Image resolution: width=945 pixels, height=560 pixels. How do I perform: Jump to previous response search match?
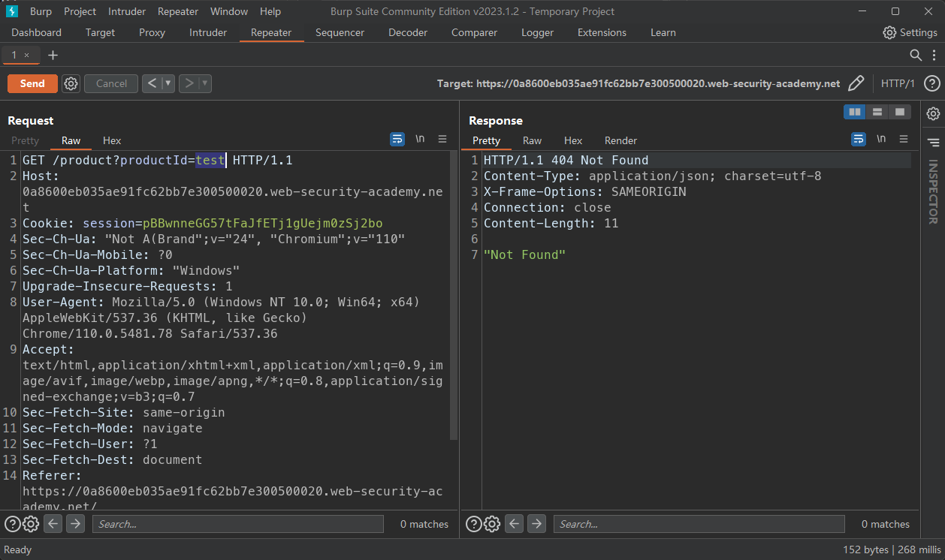click(514, 524)
